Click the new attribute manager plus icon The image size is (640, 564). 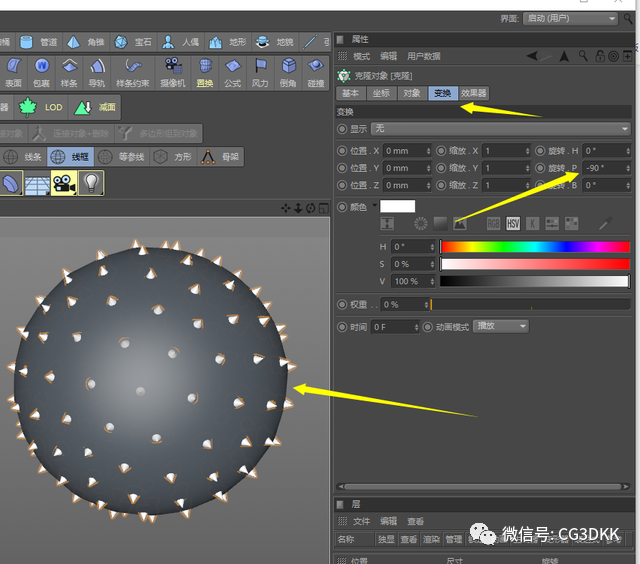627,56
